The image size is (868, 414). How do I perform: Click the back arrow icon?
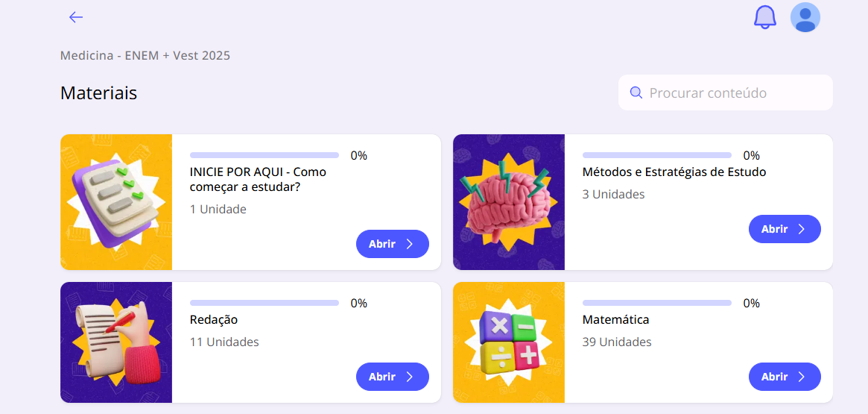click(x=76, y=17)
